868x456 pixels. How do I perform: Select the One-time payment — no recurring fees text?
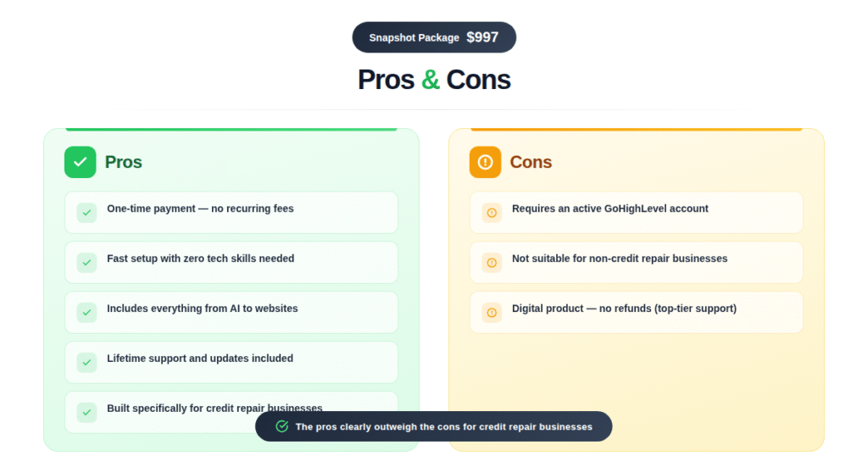point(200,209)
